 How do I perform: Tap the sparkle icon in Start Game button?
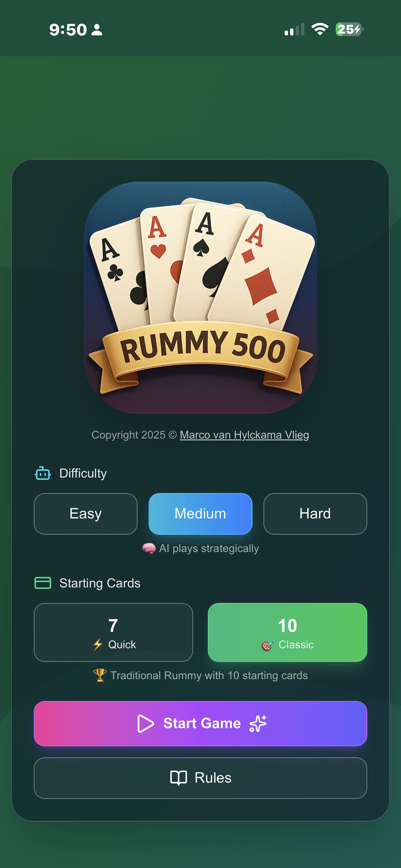(x=258, y=723)
